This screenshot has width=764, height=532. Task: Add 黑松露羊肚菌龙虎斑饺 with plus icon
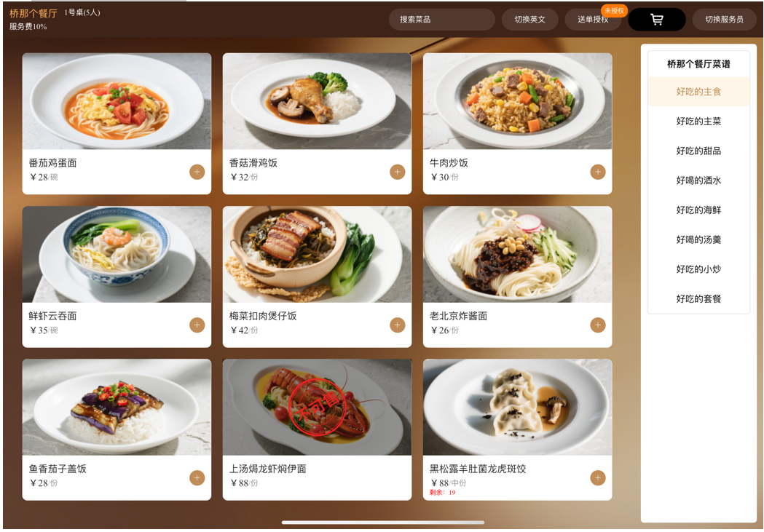pos(598,478)
